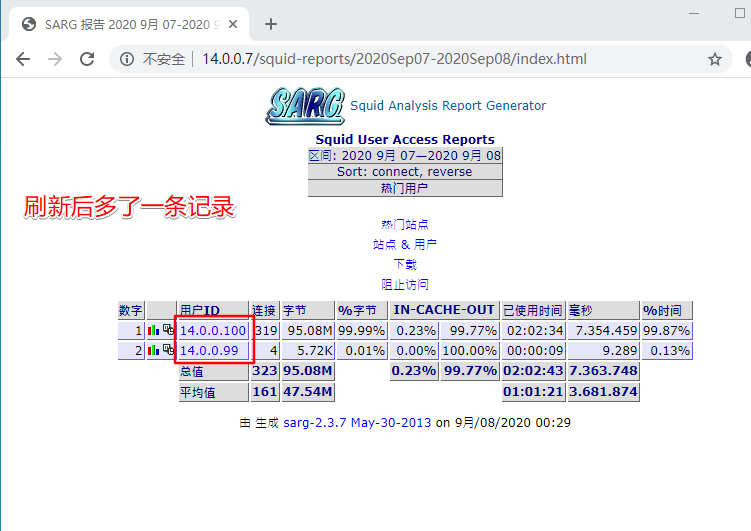
Task: Open the 阻止访问 link
Action: coord(405,284)
